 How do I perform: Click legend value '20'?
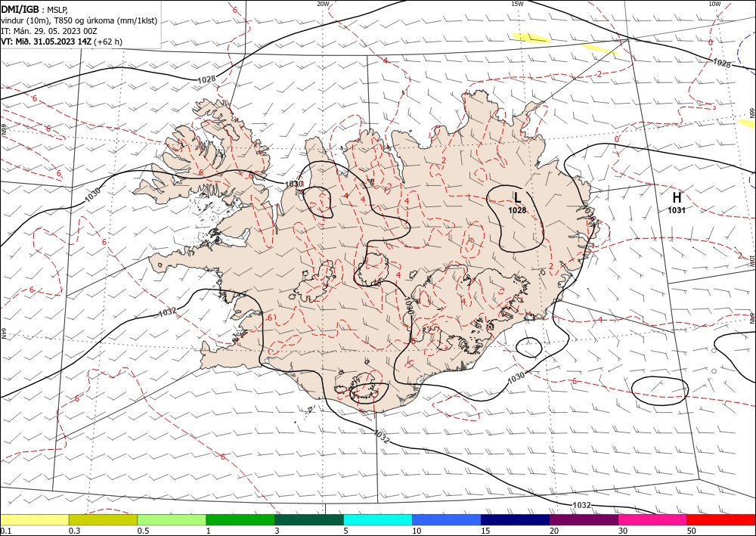tap(554, 531)
